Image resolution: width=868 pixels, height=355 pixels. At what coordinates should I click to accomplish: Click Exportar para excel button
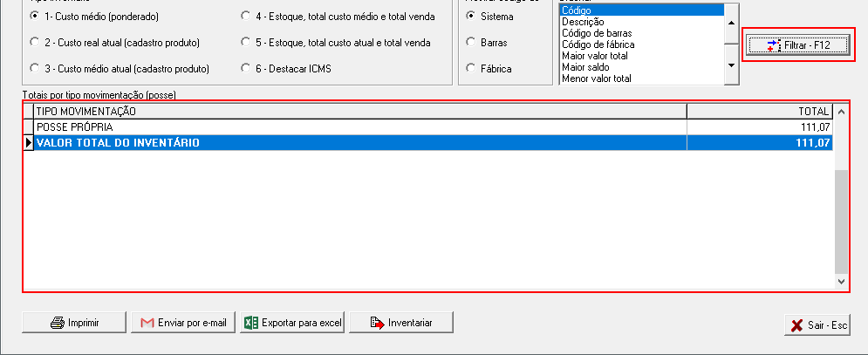(292, 323)
